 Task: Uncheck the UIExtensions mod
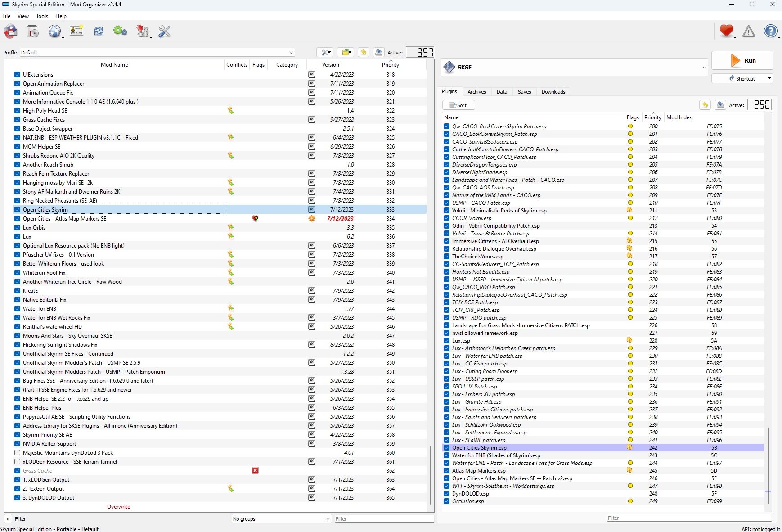pos(17,74)
